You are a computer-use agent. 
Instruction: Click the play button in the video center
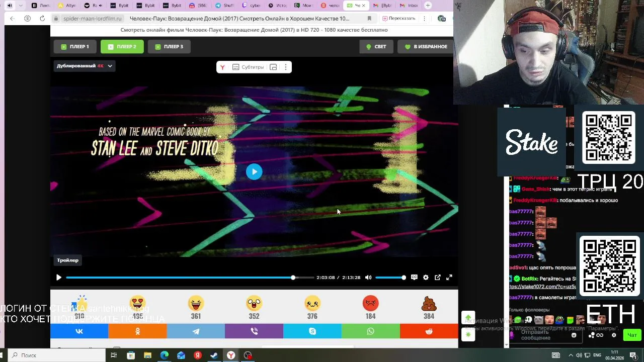254,172
